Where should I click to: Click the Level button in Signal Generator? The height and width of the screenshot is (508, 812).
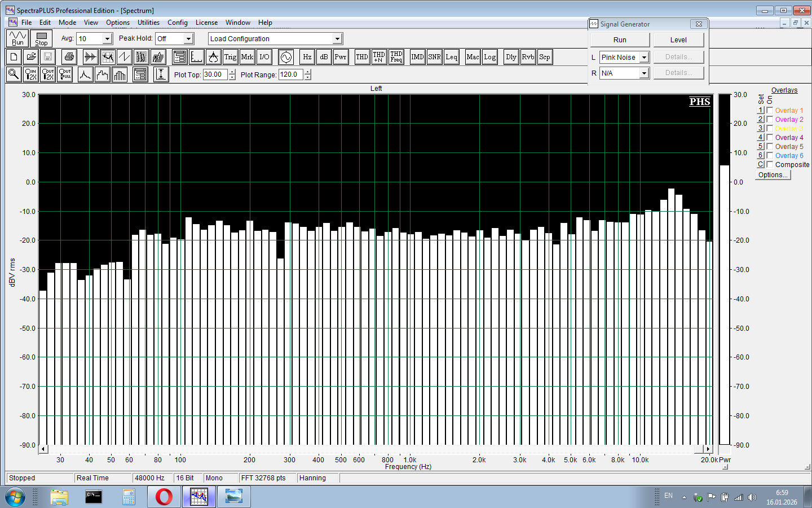pyautogui.click(x=678, y=40)
